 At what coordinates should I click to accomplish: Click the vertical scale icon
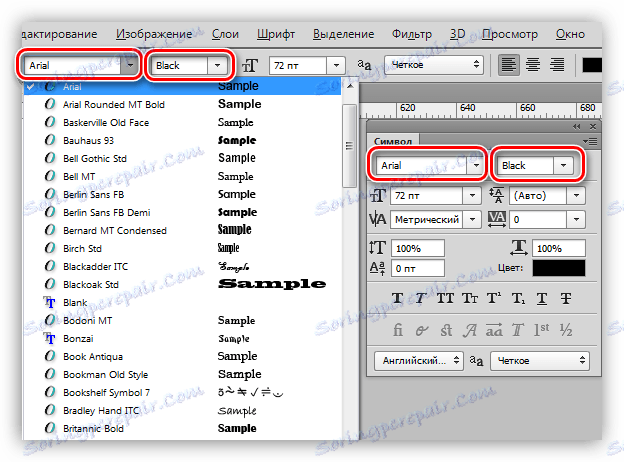(x=377, y=248)
